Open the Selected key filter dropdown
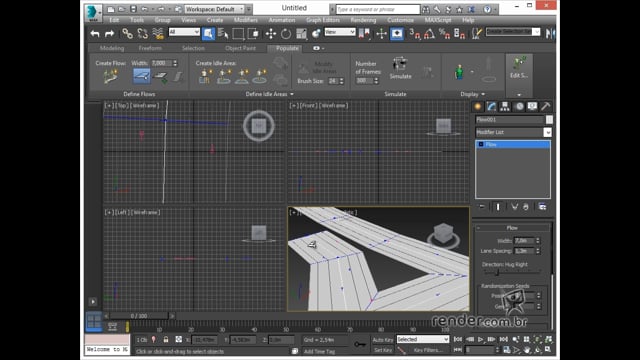 [x=422, y=340]
